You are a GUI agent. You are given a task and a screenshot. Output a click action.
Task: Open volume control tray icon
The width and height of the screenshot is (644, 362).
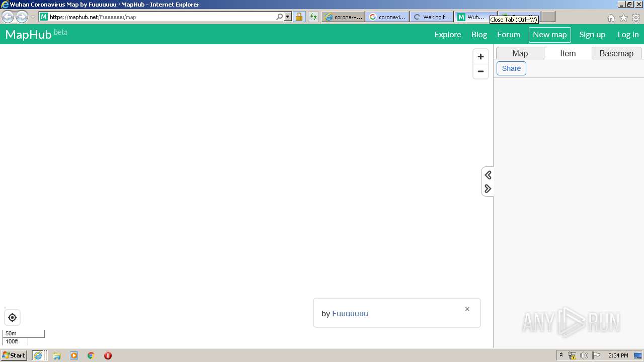coord(584,355)
